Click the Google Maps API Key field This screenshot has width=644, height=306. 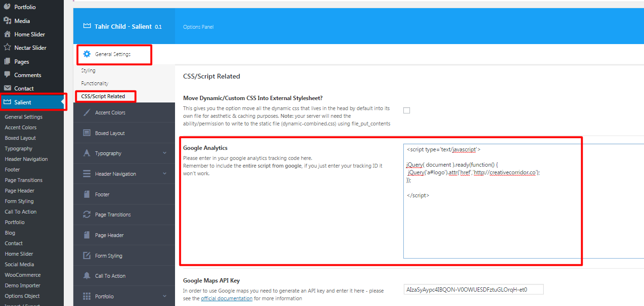pos(473,289)
